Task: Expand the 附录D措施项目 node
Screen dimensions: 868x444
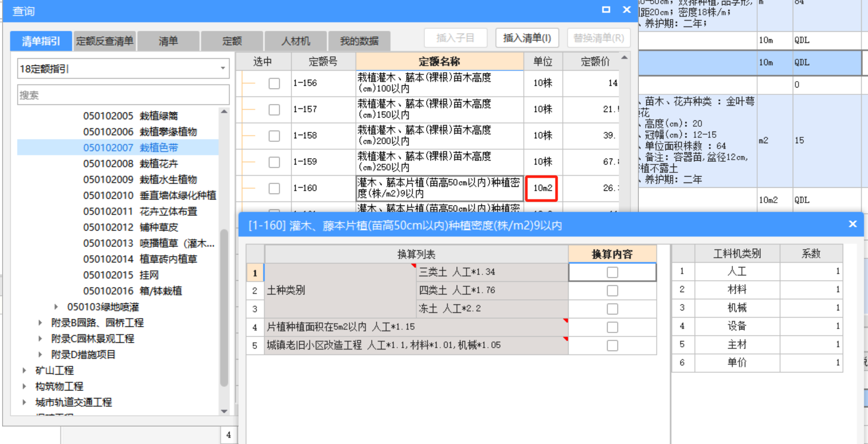Action: [40, 354]
